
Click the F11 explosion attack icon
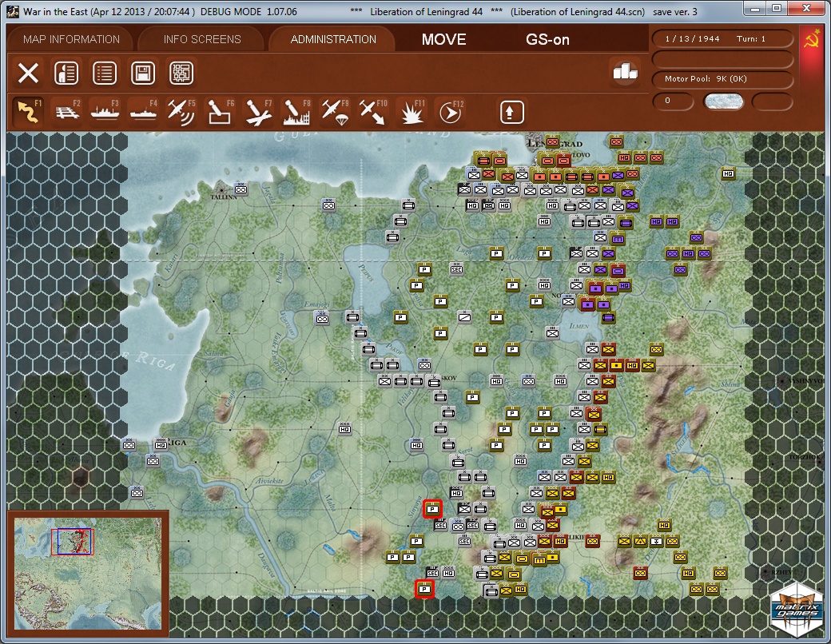[x=412, y=113]
